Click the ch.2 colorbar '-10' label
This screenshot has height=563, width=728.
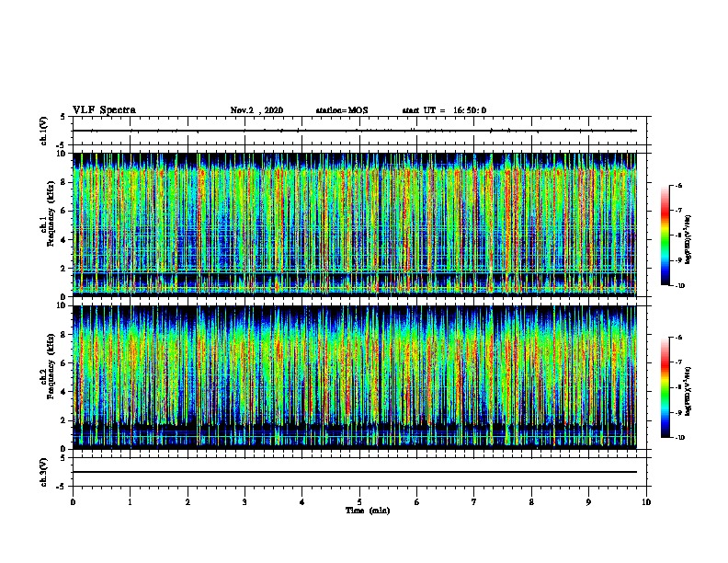pyautogui.click(x=679, y=437)
